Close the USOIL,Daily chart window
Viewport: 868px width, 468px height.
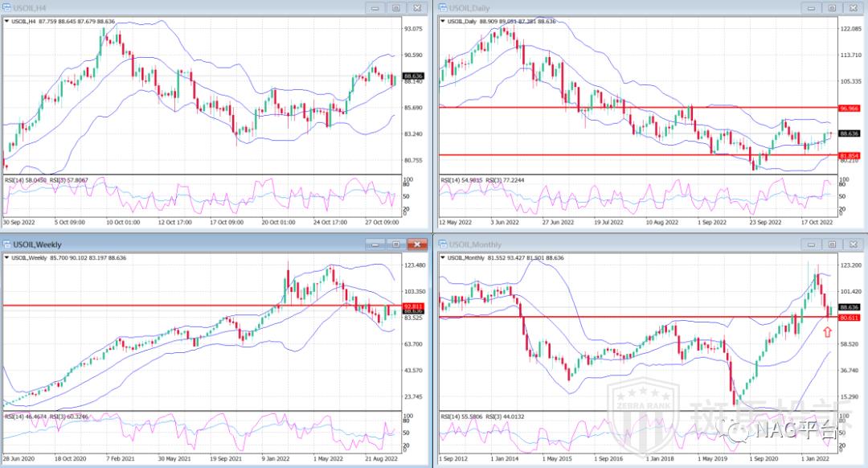tap(853, 8)
